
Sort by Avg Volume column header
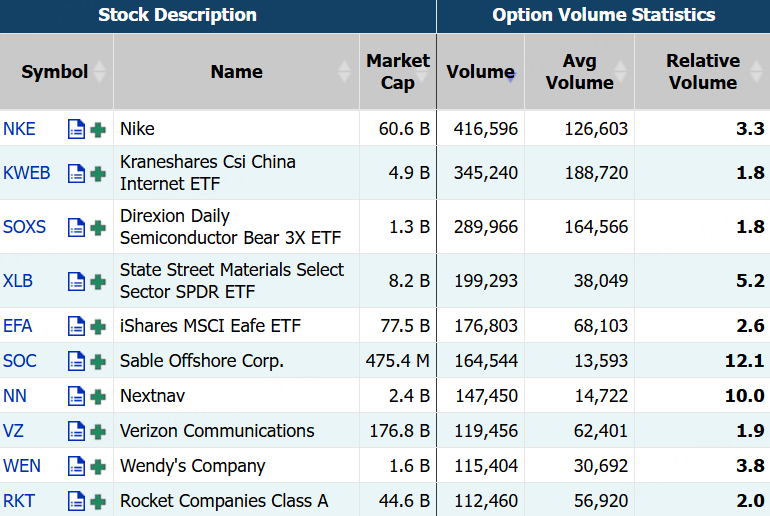pyautogui.click(x=579, y=72)
